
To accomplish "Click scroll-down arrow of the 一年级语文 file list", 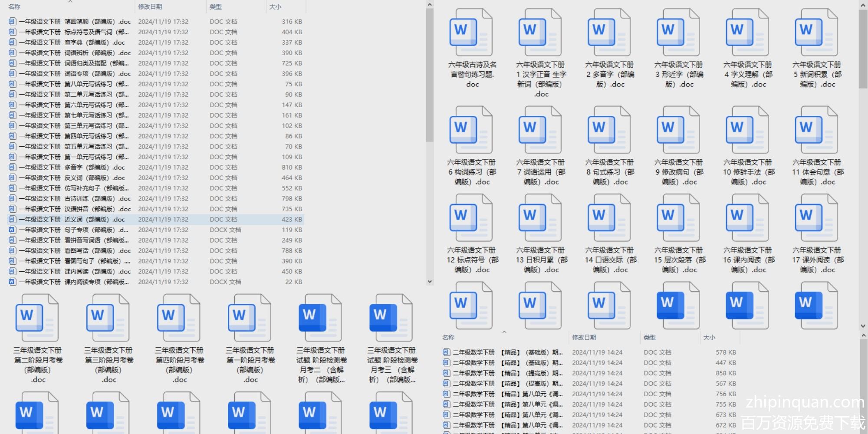I will (430, 281).
